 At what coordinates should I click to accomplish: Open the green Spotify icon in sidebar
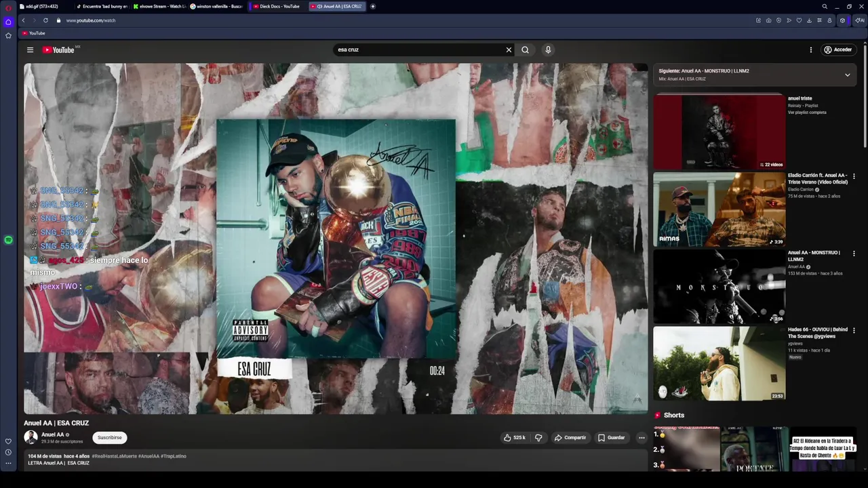click(8, 240)
